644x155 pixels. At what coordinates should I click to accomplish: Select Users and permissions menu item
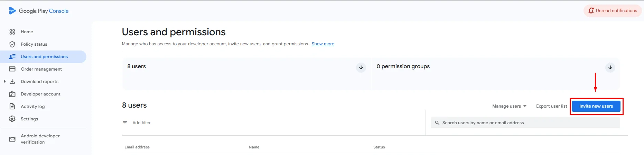(44, 57)
